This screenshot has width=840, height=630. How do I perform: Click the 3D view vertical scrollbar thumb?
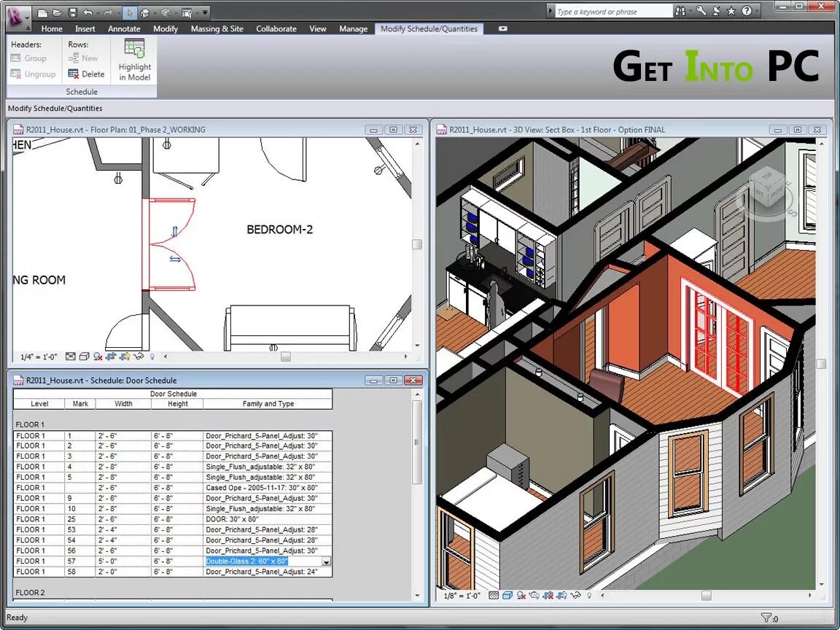(821, 364)
